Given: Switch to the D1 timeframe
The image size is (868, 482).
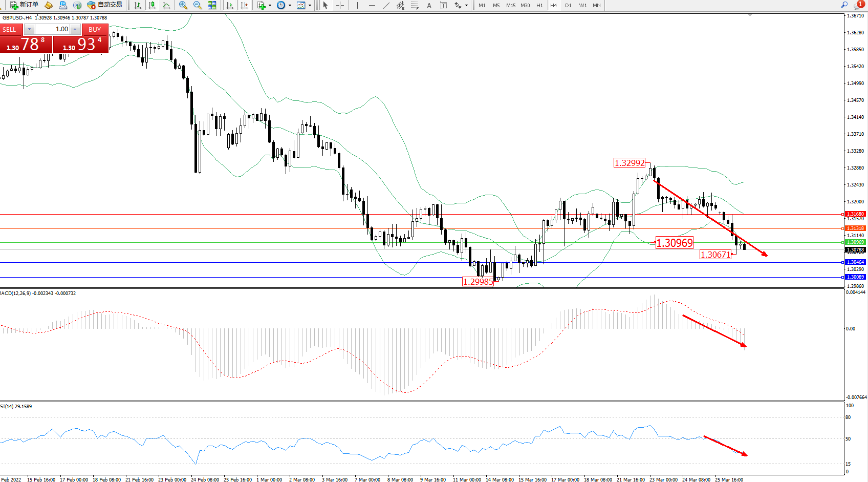Looking at the screenshot, I should [x=568, y=5].
